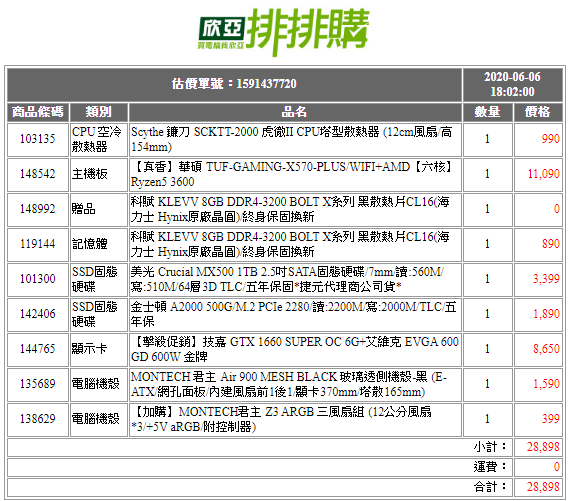Click the price 11,090
Screen dimensions: 569x501
click(544, 174)
